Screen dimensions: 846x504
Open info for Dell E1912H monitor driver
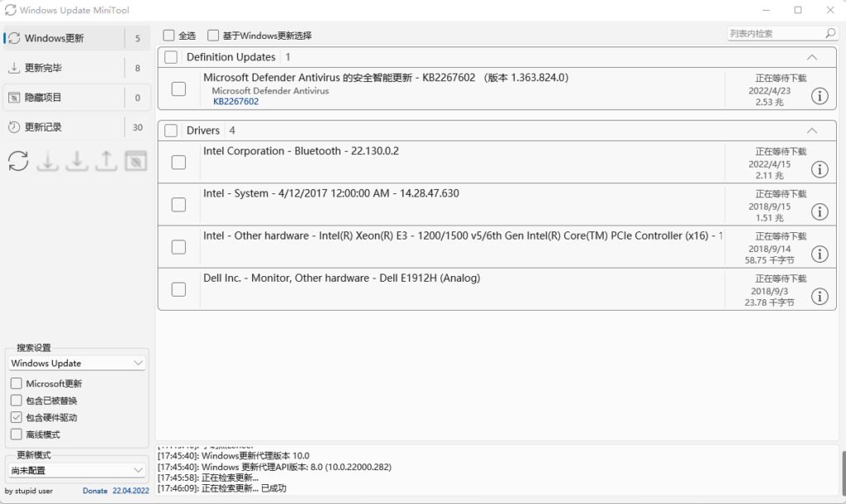point(820,297)
